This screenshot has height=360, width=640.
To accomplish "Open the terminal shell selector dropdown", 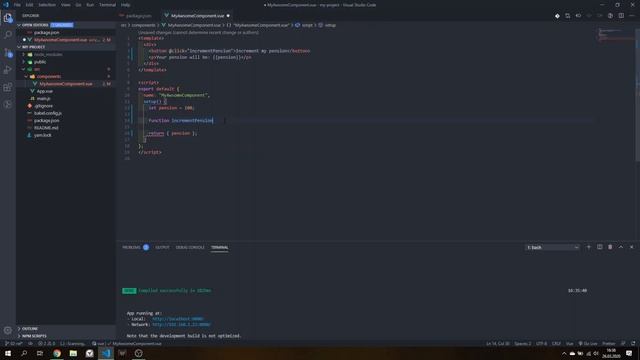I will 552,247.
